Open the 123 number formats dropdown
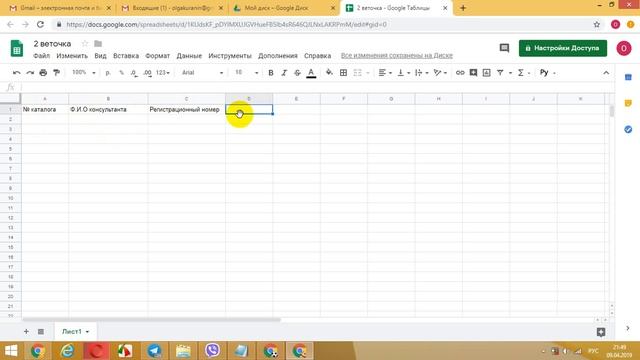This screenshot has width=640, height=360. click(162, 73)
